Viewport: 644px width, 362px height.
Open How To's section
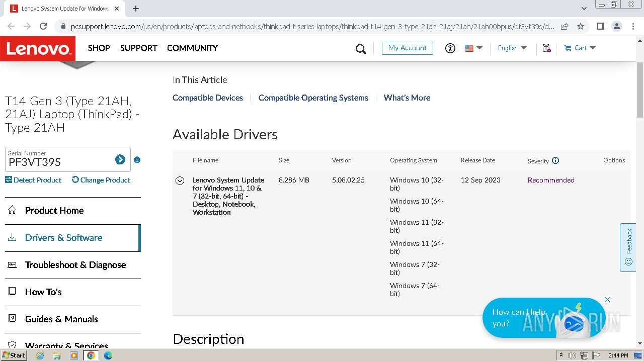click(x=73, y=292)
